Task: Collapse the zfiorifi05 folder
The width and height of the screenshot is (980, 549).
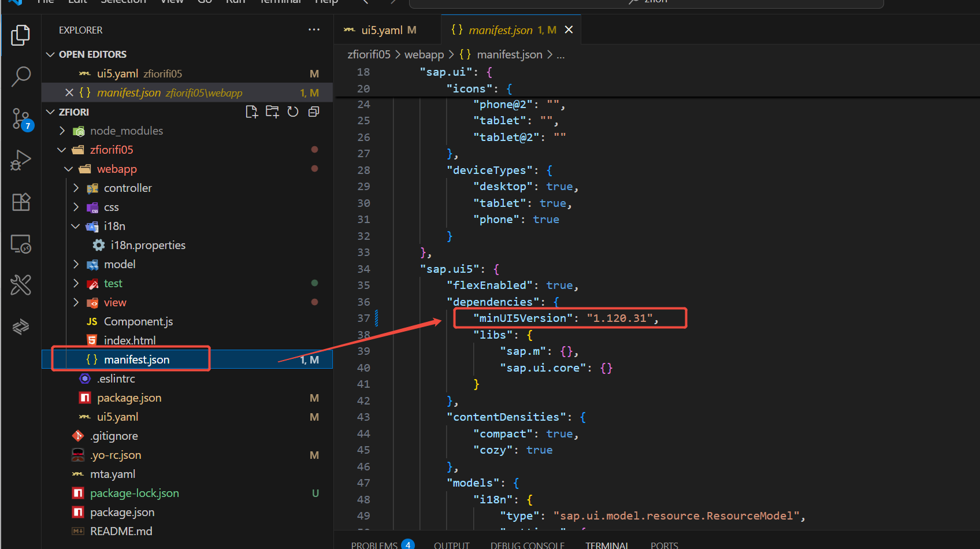Action: pos(62,150)
